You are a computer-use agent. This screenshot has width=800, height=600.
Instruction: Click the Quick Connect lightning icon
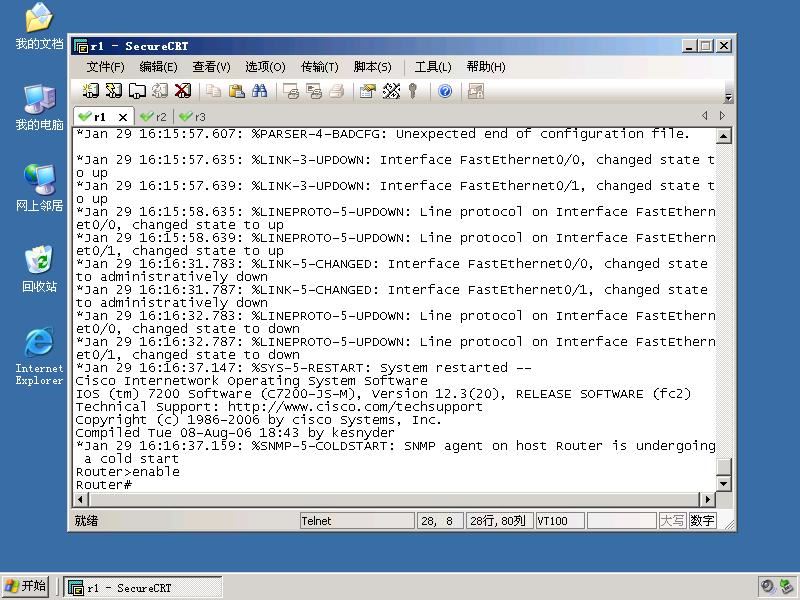pos(113,91)
